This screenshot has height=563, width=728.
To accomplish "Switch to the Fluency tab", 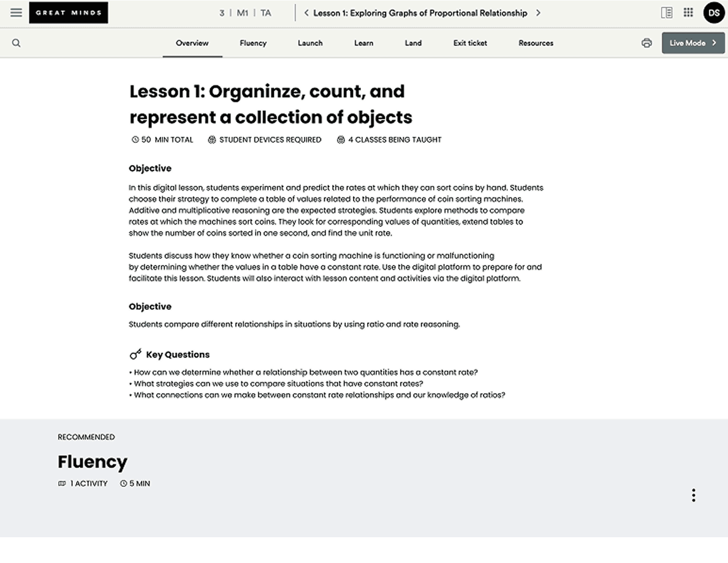I will [x=253, y=43].
